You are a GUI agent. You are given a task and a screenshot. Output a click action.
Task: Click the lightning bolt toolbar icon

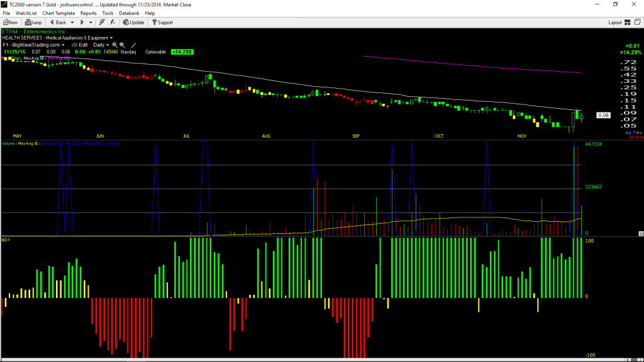tap(102, 23)
